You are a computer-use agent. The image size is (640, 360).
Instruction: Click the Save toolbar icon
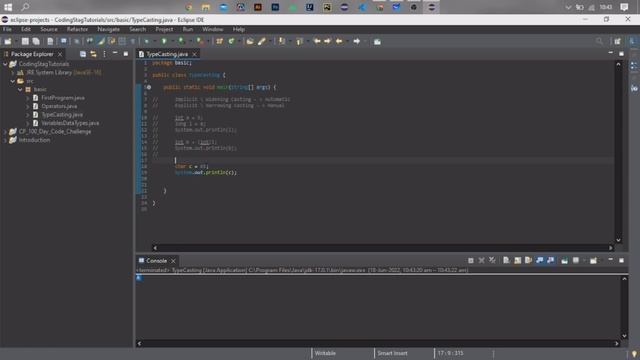click(x=25, y=41)
